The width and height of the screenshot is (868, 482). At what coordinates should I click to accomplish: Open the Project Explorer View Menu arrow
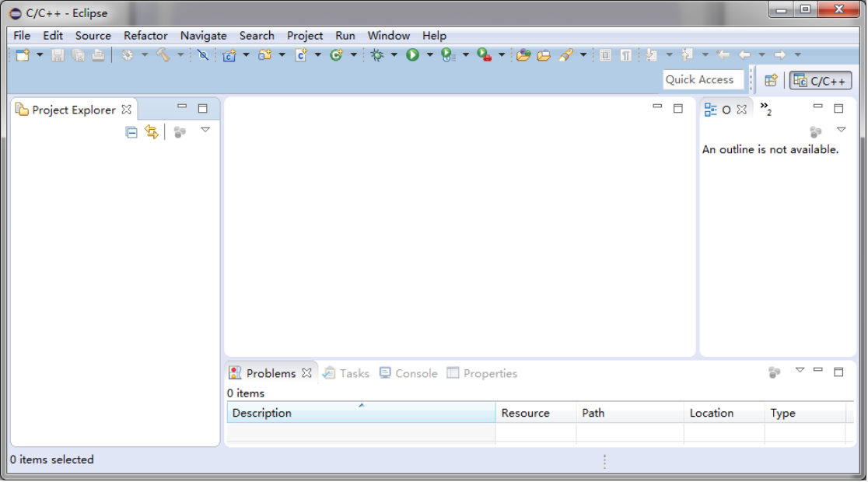(205, 130)
